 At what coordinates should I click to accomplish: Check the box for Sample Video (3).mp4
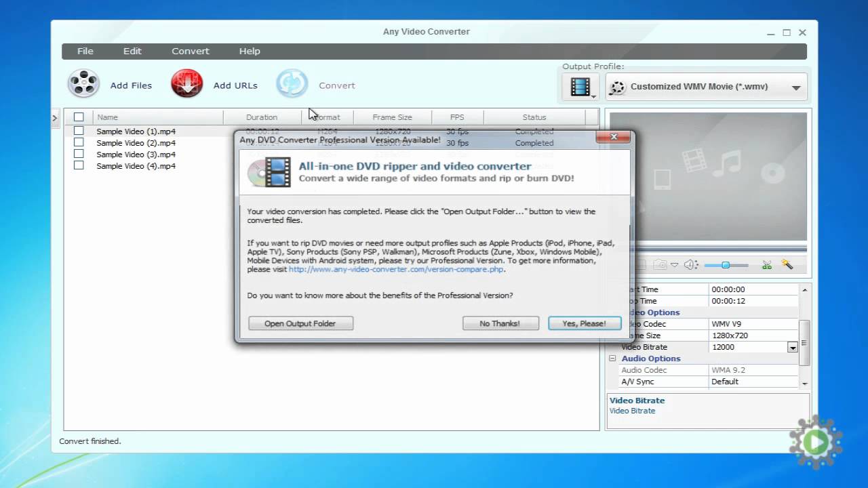79,154
